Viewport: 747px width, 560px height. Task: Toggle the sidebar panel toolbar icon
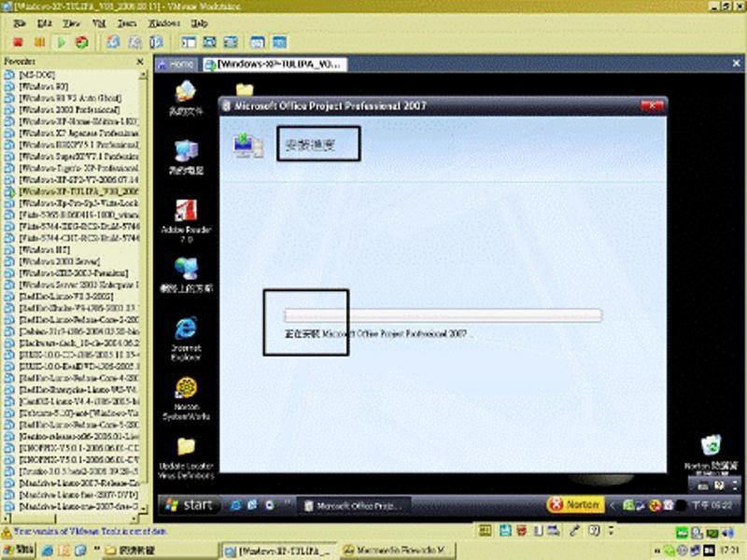coord(189,42)
